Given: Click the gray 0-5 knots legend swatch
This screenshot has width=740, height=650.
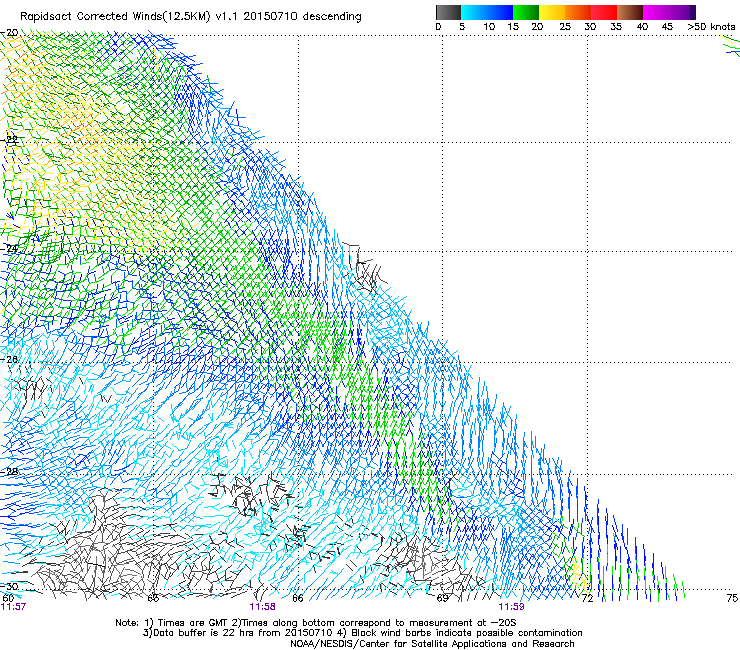Looking at the screenshot, I should click(x=448, y=12).
